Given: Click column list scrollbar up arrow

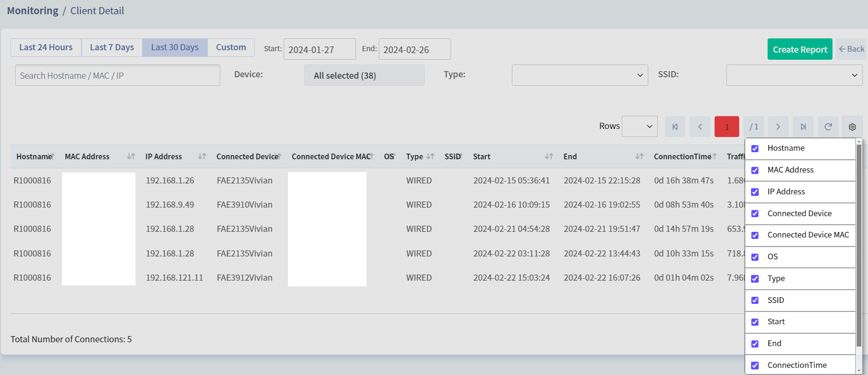Looking at the screenshot, I should click(x=859, y=142).
